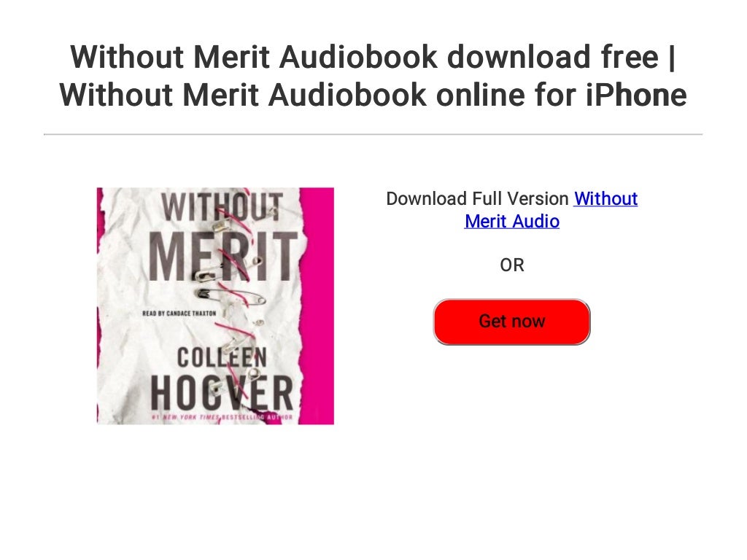Click the "Without" link text after Download Full Version

[605, 198]
